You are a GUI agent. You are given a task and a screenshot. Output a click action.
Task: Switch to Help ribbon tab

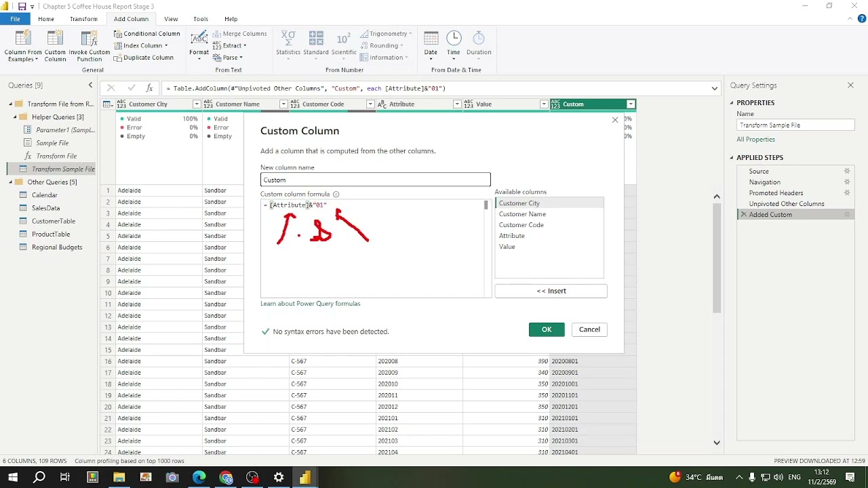tap(231, 19)
